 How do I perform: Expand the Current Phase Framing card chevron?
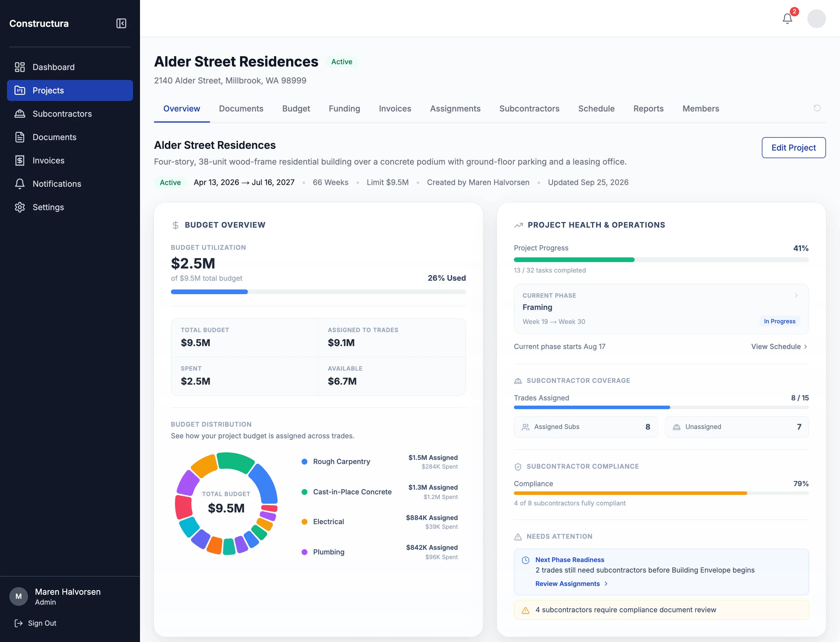[796, 295]
